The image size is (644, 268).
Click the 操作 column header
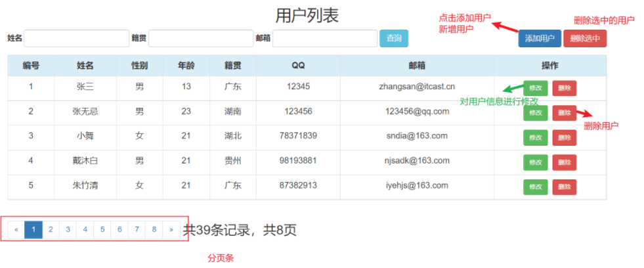click(x=550, y=65)
